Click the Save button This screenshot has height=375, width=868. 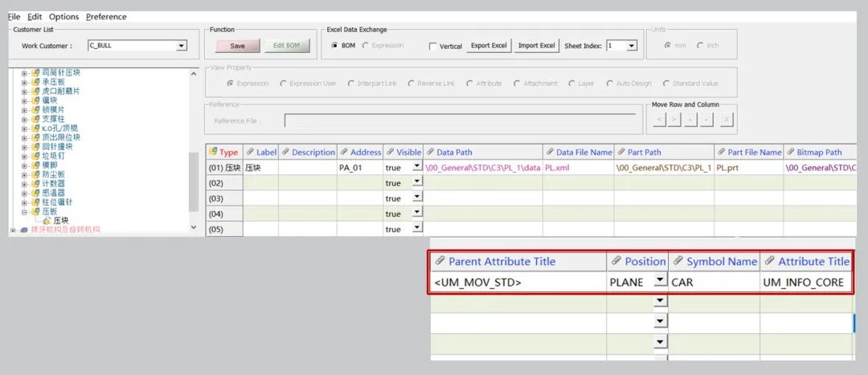coord(237,46)
